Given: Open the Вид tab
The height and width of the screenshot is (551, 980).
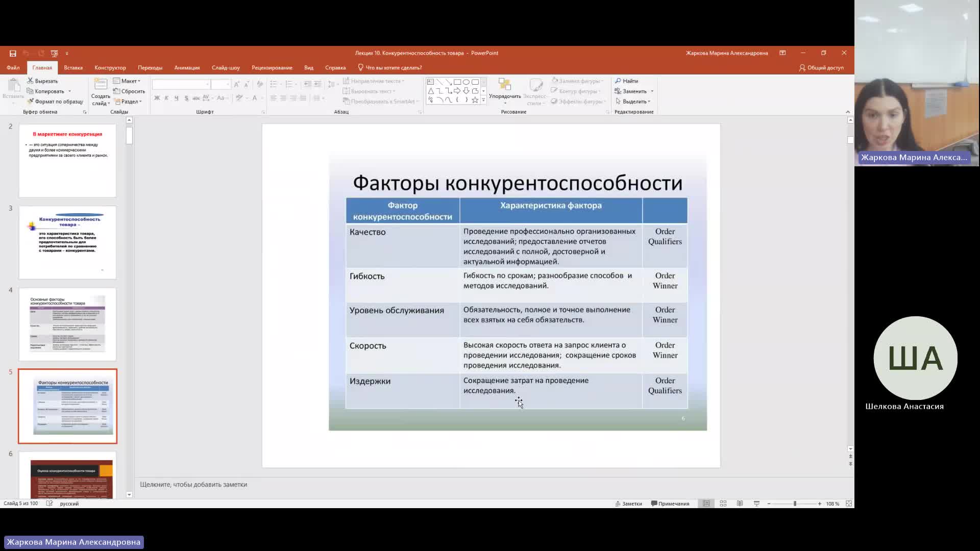Looking at the screenshot, I should pos(309,67).
